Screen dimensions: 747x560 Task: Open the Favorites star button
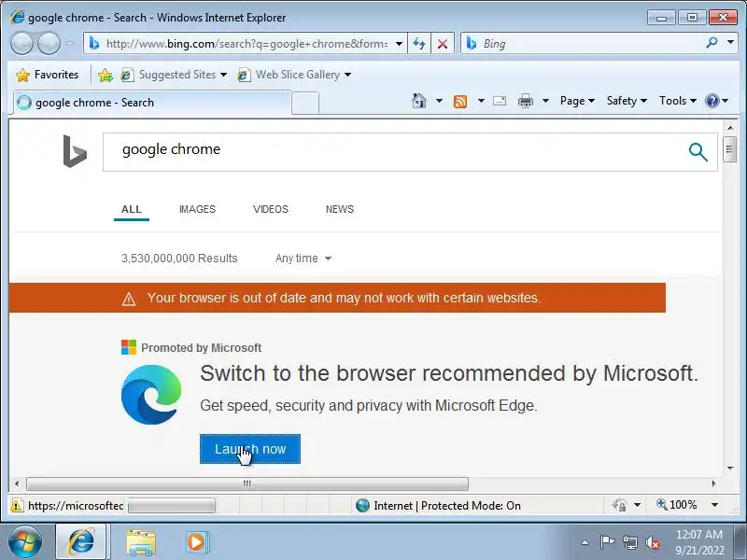[x=47, y=75]
